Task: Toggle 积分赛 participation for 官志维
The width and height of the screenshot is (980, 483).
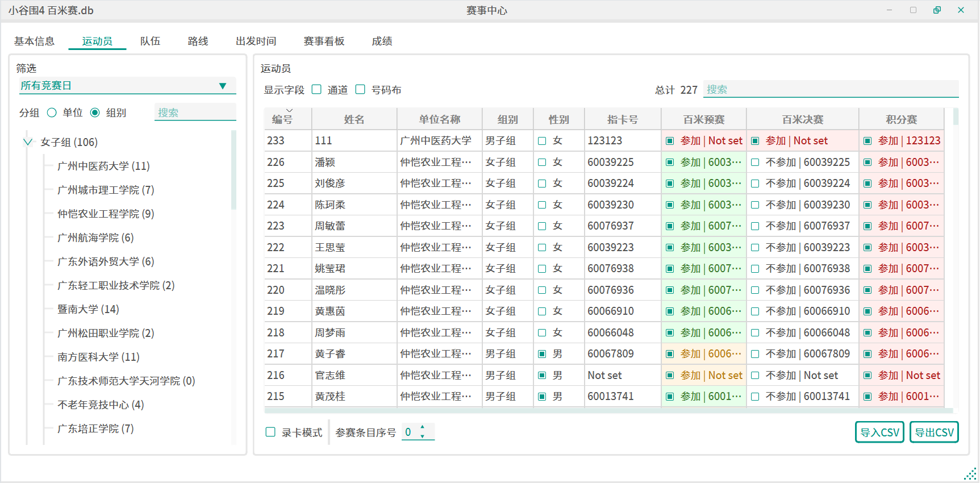Action: (x=868, y=376)
